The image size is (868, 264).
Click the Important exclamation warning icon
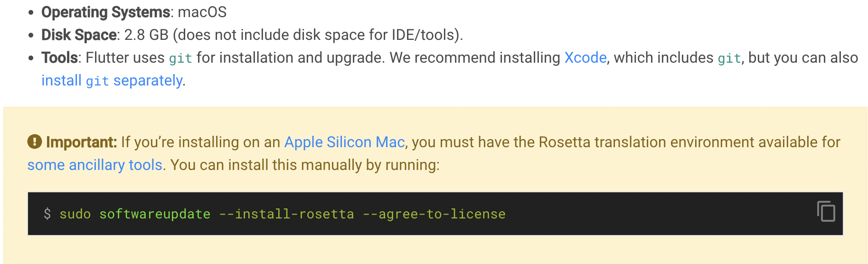(x=35, y=141)
